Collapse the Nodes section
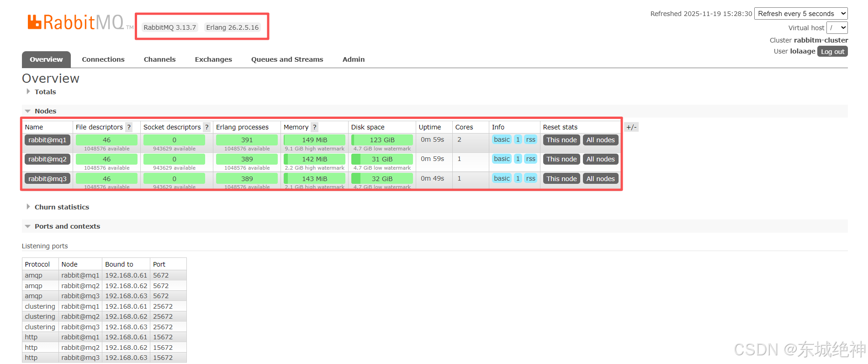 coord(45,111)
